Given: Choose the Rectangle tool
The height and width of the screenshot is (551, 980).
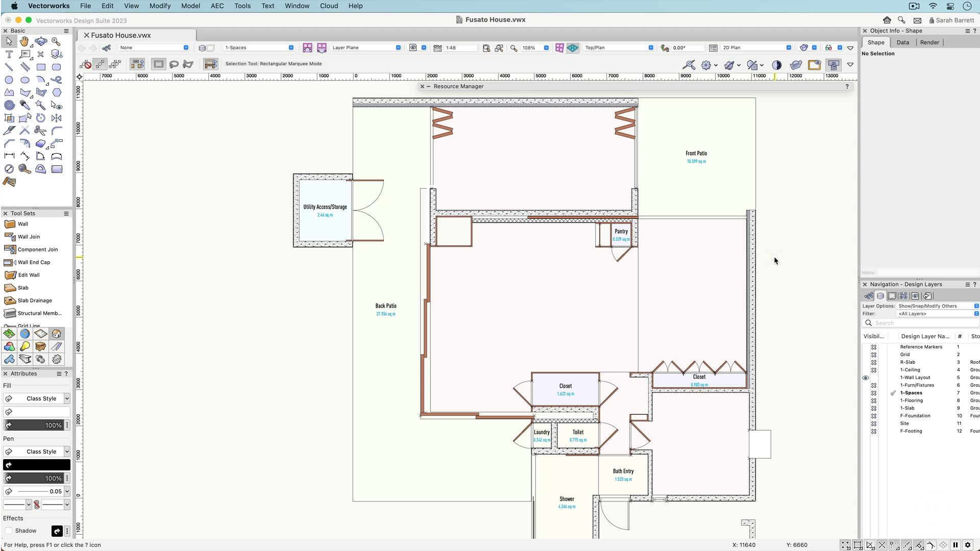Looking at the screenshot, I should coord(41,67).
